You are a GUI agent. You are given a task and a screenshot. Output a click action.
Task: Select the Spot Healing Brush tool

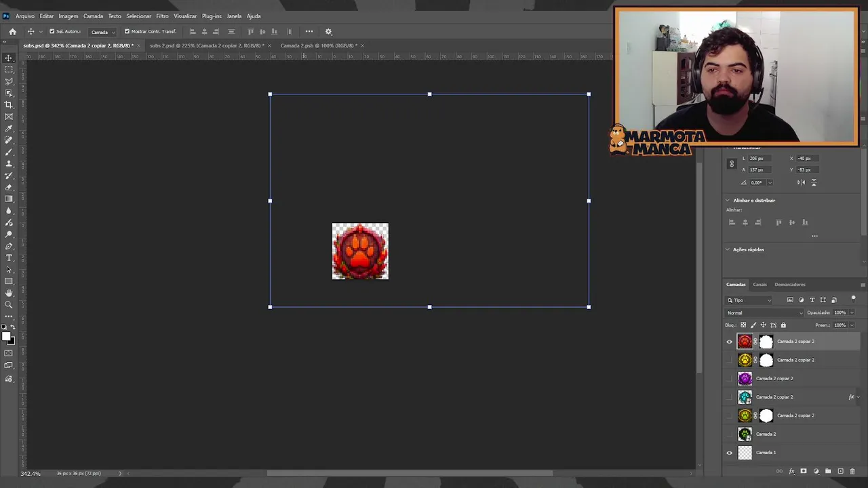click(9, 140)
